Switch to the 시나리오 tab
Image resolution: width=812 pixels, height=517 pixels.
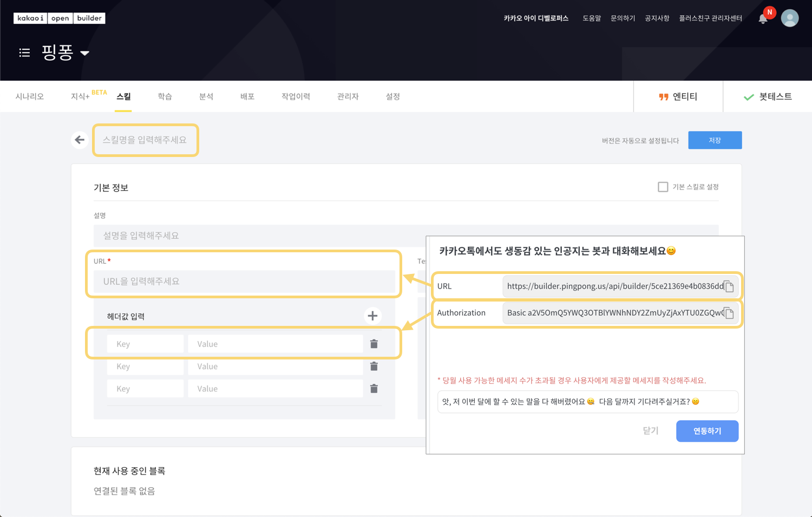(30, 96)
